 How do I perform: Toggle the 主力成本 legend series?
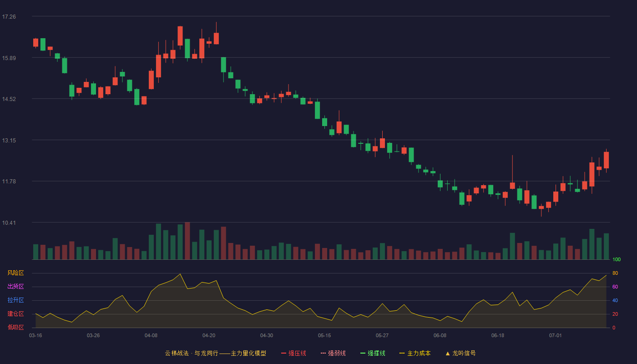[x=415, y=353]
